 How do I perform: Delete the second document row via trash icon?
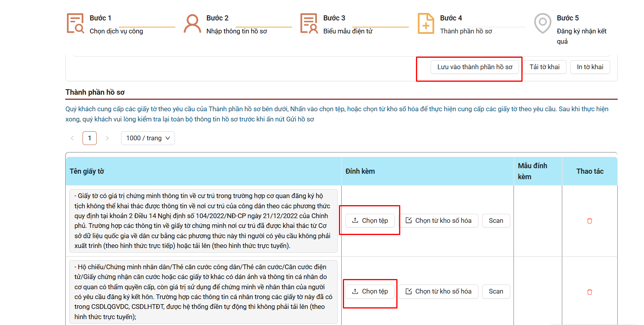coord(589,292)
